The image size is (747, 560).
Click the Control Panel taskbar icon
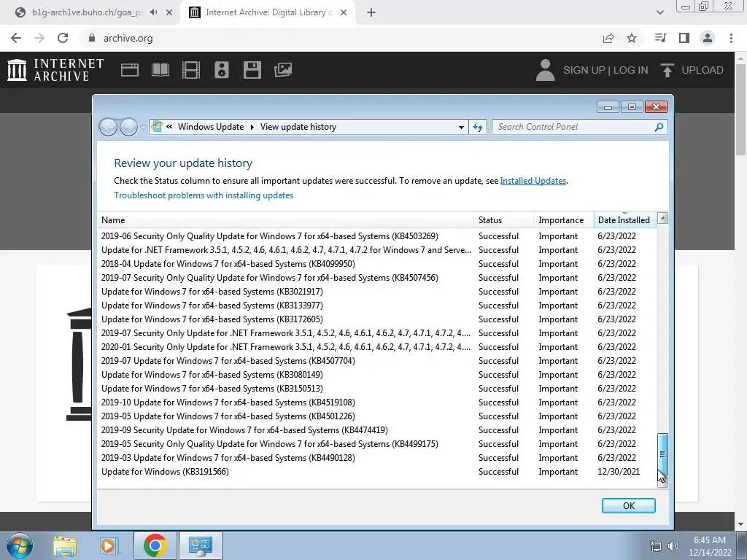[200, 545]
